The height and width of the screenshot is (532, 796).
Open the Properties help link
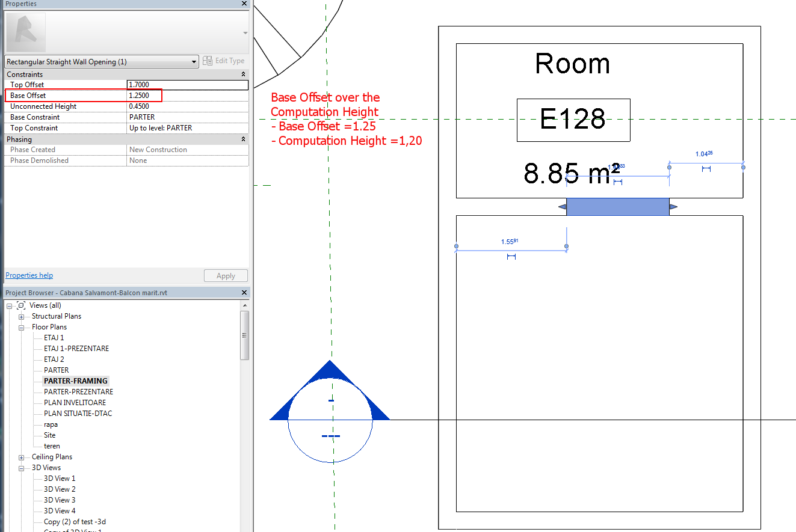[x=29, y=275]
